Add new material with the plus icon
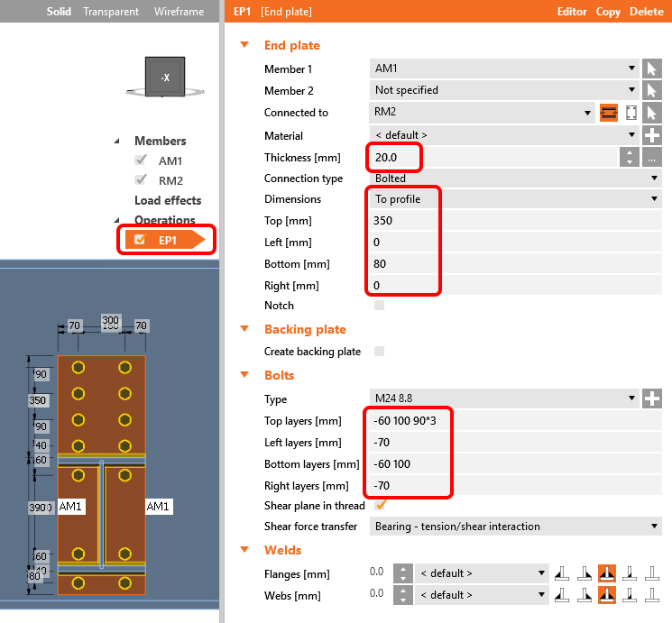The image size is (672, 623). pyautogui.click(x=652, y=134)
